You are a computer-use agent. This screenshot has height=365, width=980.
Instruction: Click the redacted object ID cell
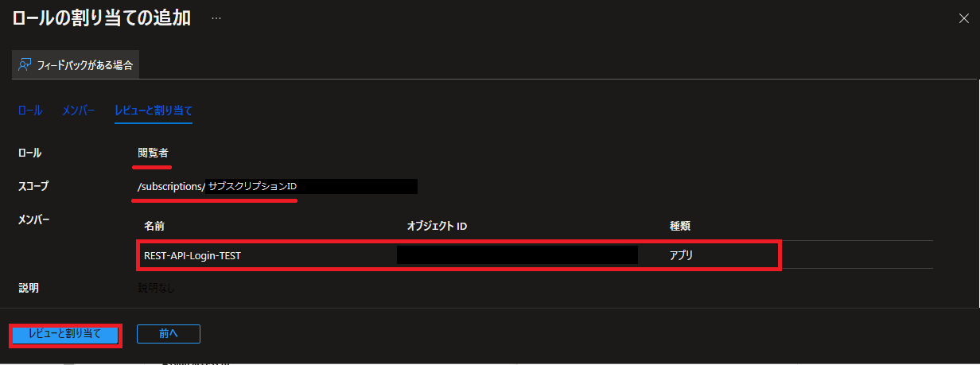tap(517, 254)
